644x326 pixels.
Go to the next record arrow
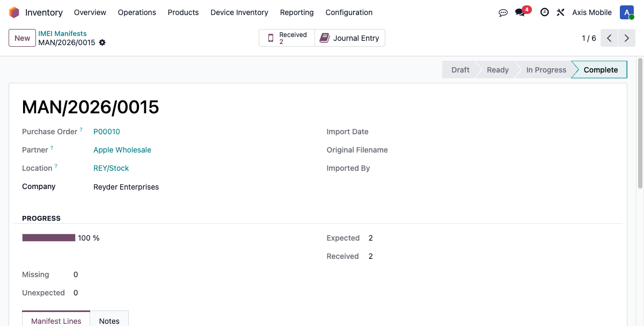626,38
